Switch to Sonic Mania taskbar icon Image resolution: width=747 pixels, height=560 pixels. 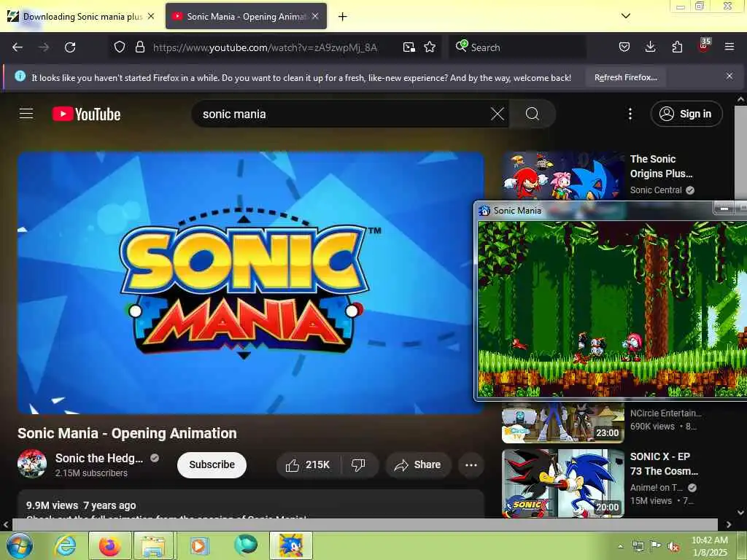[x=291, y=545]
